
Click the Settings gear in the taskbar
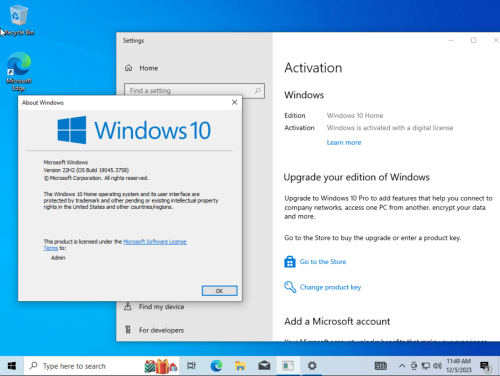(x=312, y=366)
